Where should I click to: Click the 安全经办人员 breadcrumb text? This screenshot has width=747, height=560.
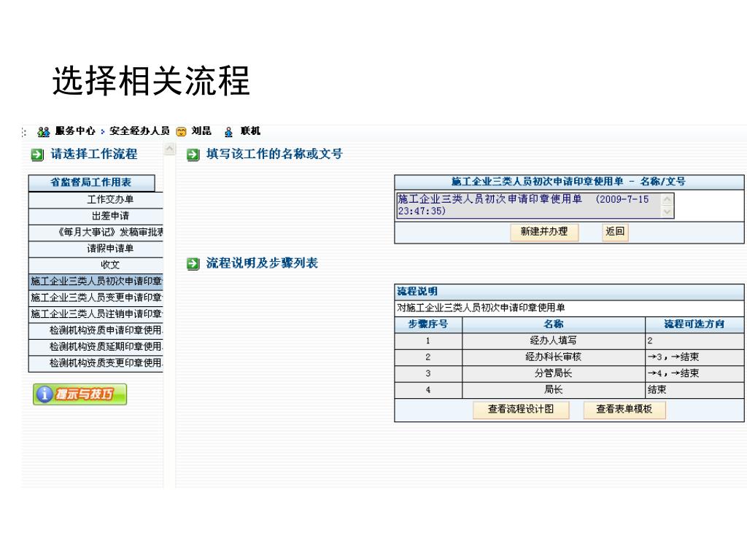pyautogui.click(x=139, y=131)
